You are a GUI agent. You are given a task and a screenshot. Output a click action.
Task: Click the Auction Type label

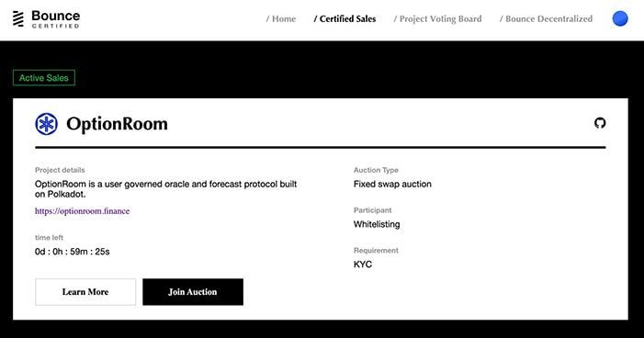point(376,170)
